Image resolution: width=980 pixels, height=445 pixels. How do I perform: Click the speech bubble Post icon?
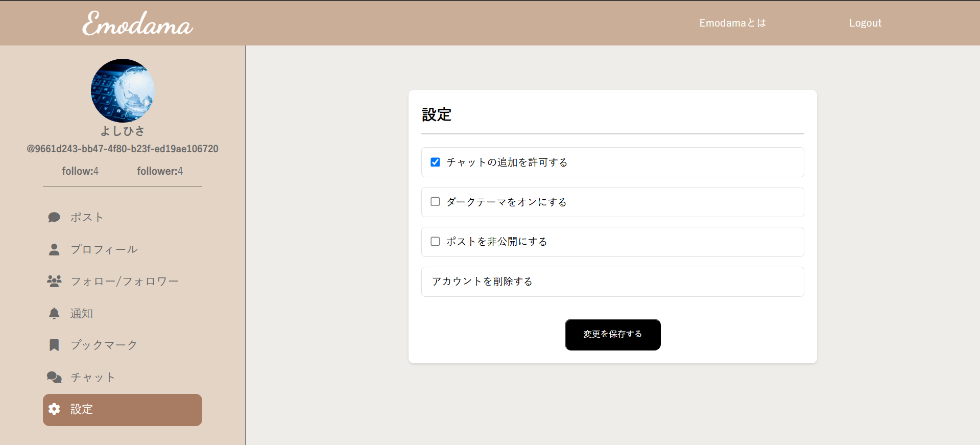[x=54, y=218]
